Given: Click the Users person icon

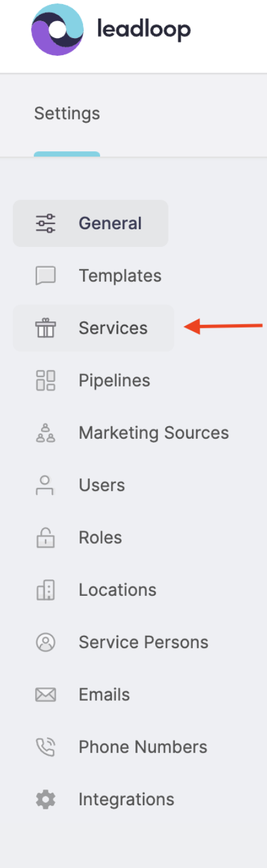Looking at the screenshot, I should (x=45, y=485).
